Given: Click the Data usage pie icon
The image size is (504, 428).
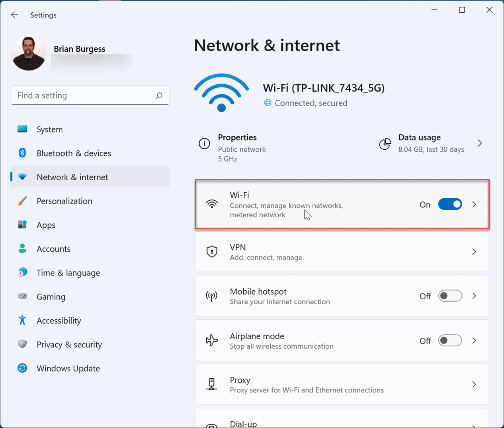Looking at the screenshot, I should click(385, 144).
